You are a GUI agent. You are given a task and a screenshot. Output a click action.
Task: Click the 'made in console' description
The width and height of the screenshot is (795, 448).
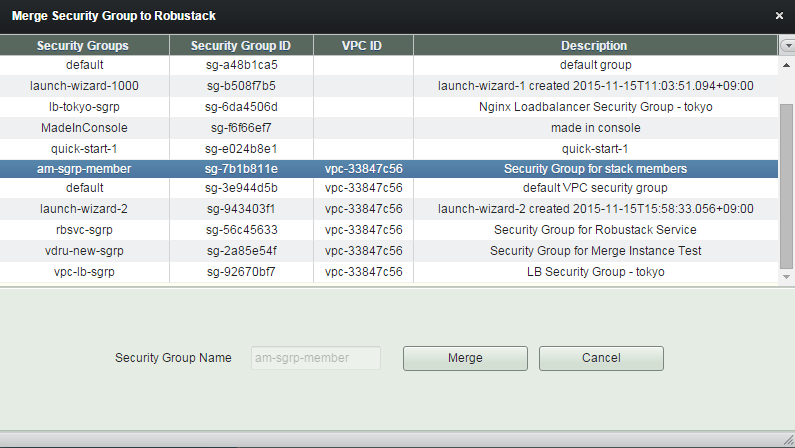click(x=595, y=128)
